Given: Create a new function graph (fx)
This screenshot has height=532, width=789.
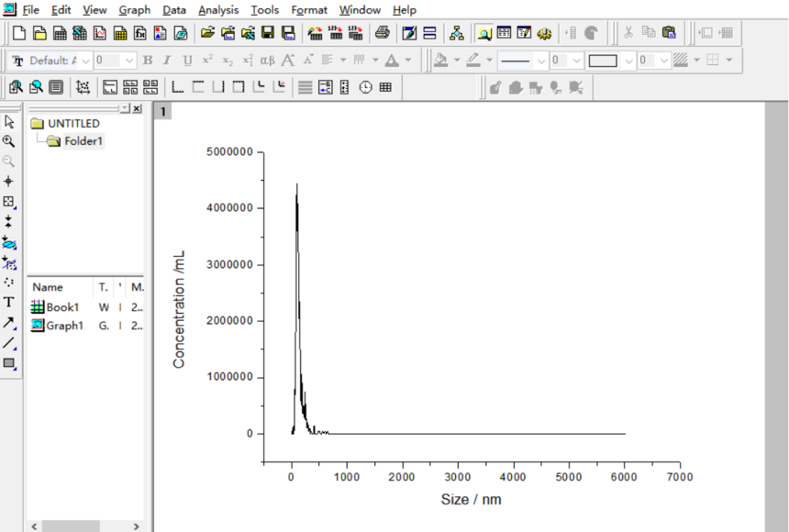Looking at the screenshot, I should (139, 33).
